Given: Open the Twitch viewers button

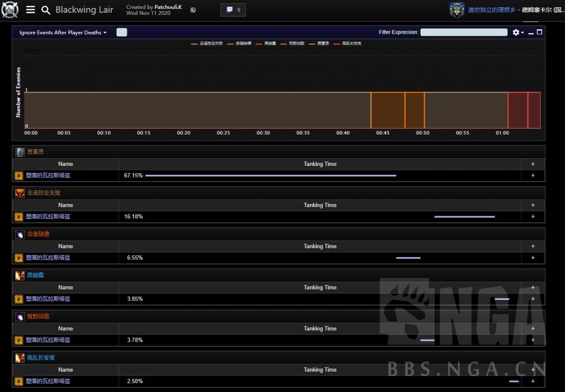Looking at the screenshot, I should click(x=233, y=10).
